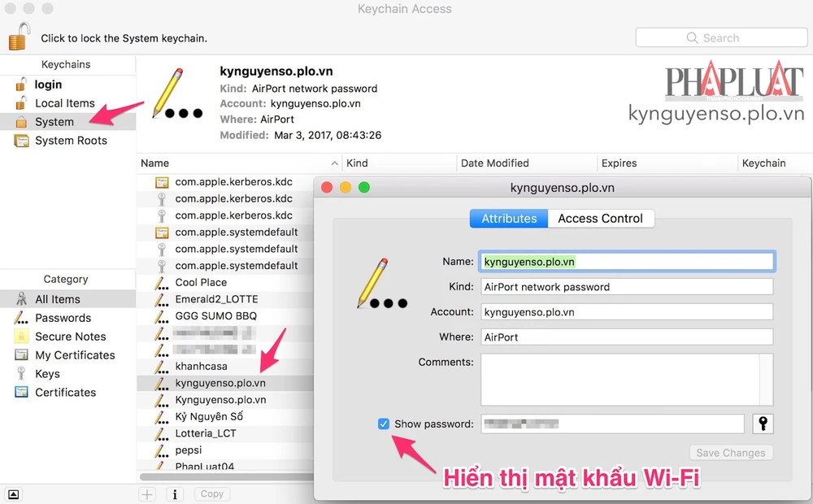Open the Secure Notes category
813x504 pixels.
(x=70, y=337)
